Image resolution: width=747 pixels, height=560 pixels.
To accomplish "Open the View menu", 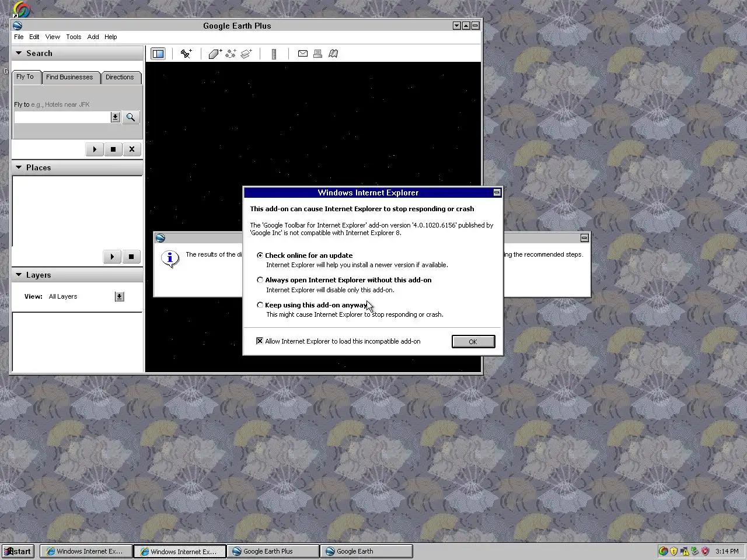I will (53, 37).
